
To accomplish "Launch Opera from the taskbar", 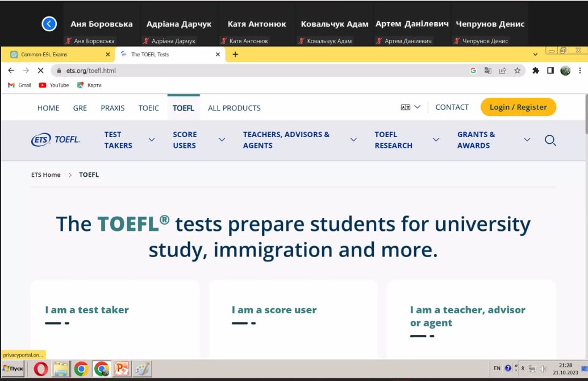I will point(41,369).
